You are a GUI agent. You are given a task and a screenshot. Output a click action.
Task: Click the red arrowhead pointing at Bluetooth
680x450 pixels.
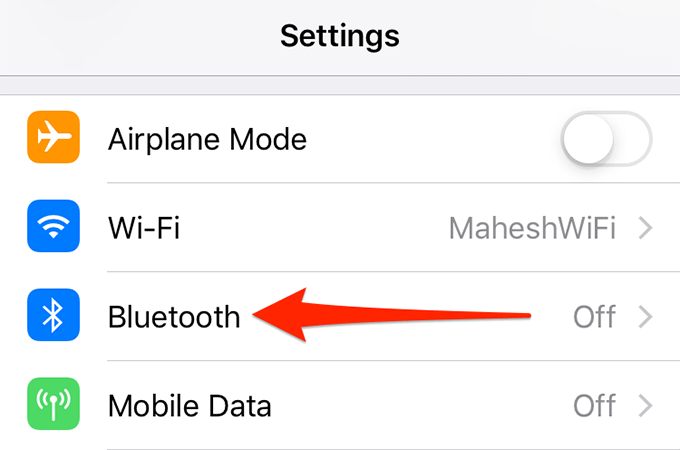280,315
